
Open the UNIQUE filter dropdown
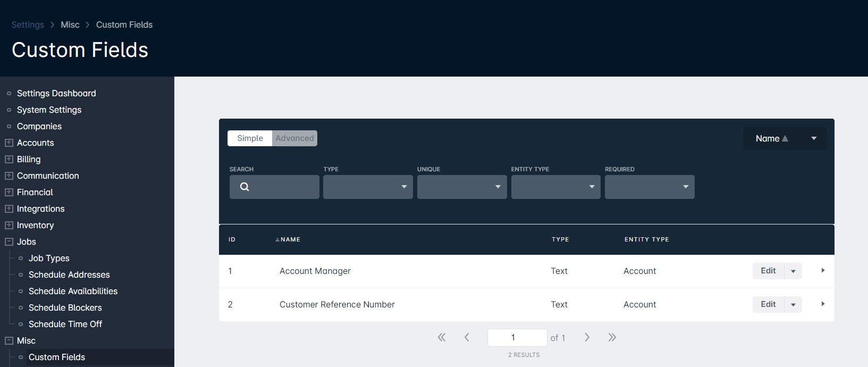(462, 187)
